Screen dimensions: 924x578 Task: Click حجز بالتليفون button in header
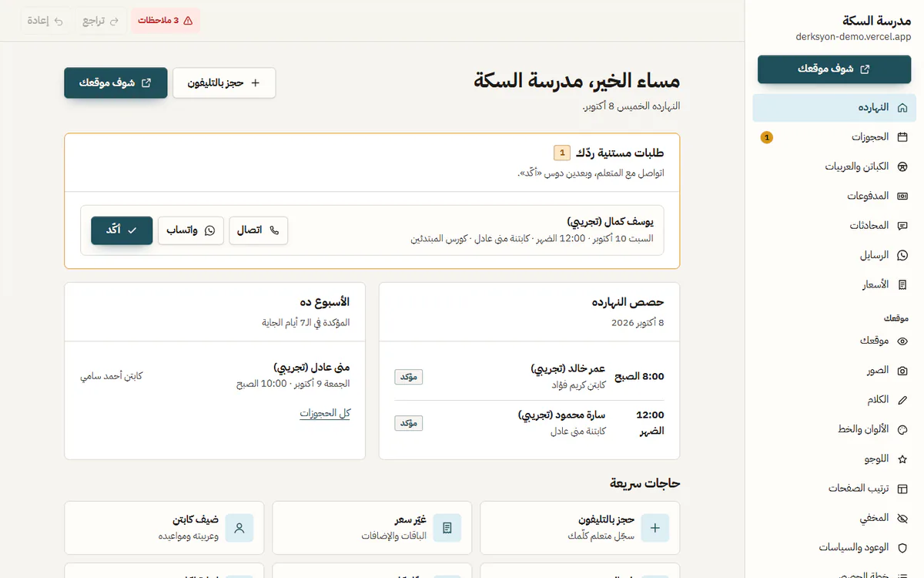(x=224, y=82)
